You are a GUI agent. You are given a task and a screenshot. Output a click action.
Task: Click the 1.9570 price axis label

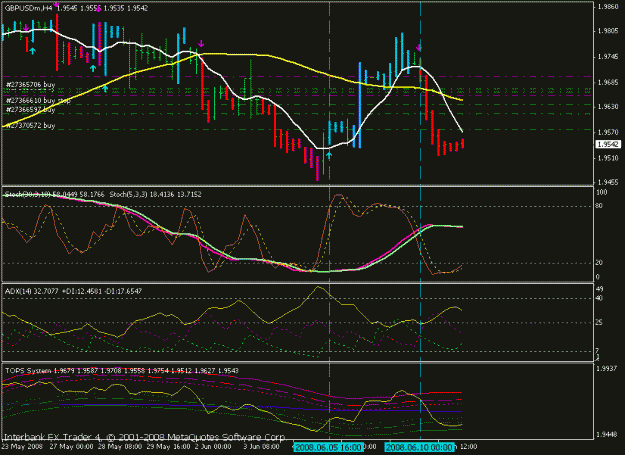pyautogui.click(x=608, y=132)
